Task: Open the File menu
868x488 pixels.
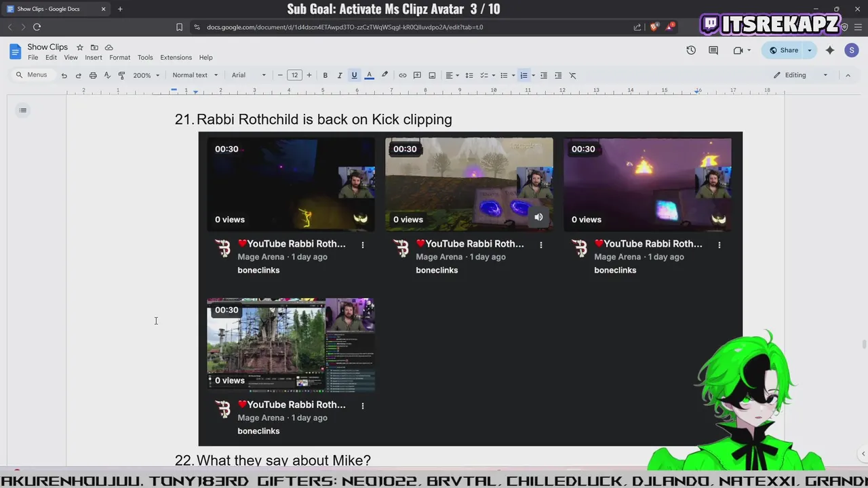Action: pos(33,58)
